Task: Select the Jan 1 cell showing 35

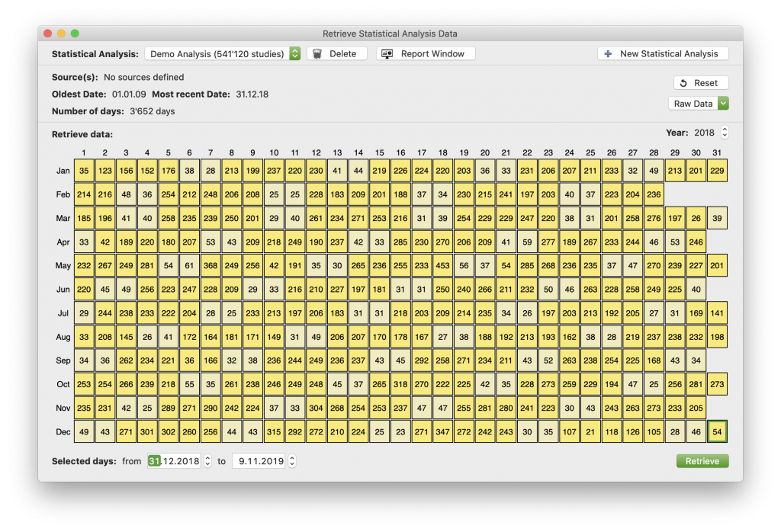Action: click(x=84, y=171)
